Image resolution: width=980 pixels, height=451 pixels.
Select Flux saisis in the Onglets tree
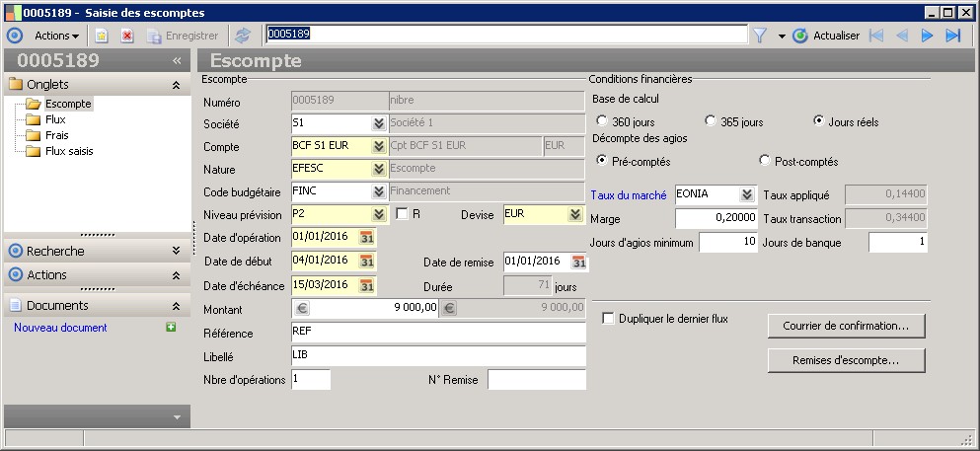68,151
